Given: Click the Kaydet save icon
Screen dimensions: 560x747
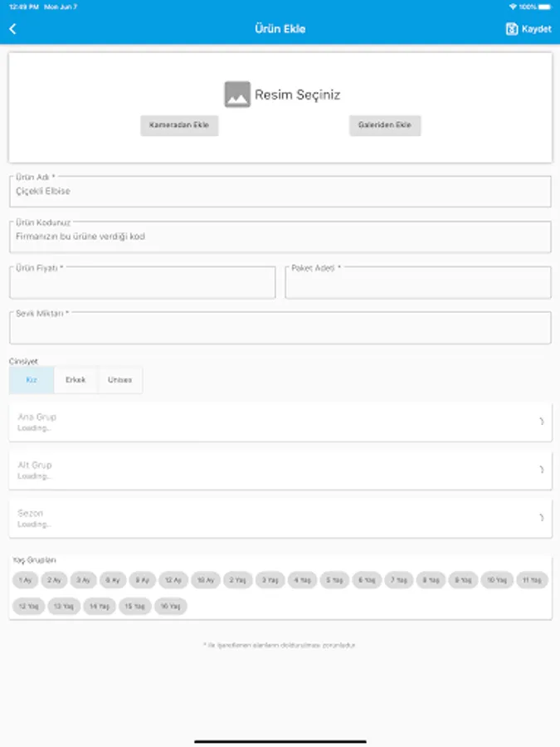Looking at the screenshot, I should coord(511,29).
